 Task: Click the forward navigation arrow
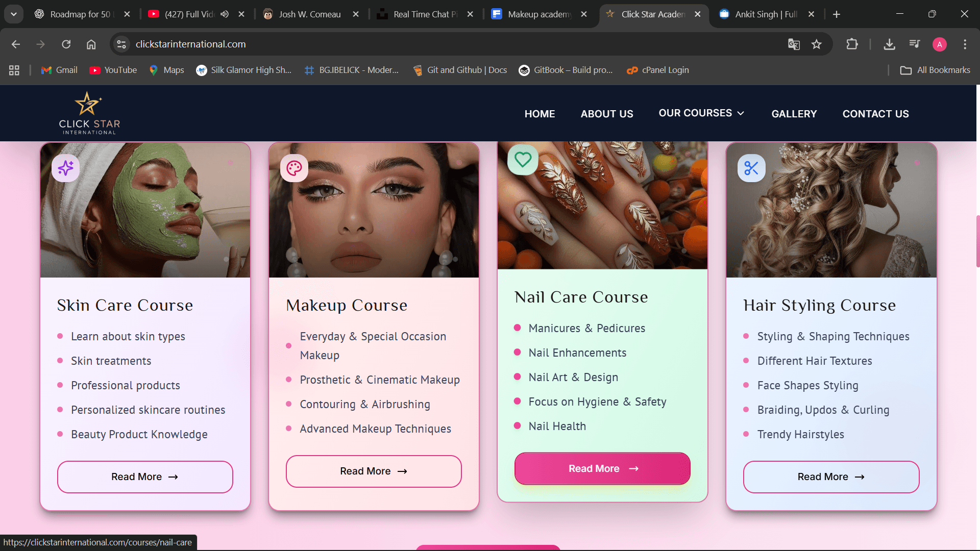pyautogui.click(x=41, y=44)
